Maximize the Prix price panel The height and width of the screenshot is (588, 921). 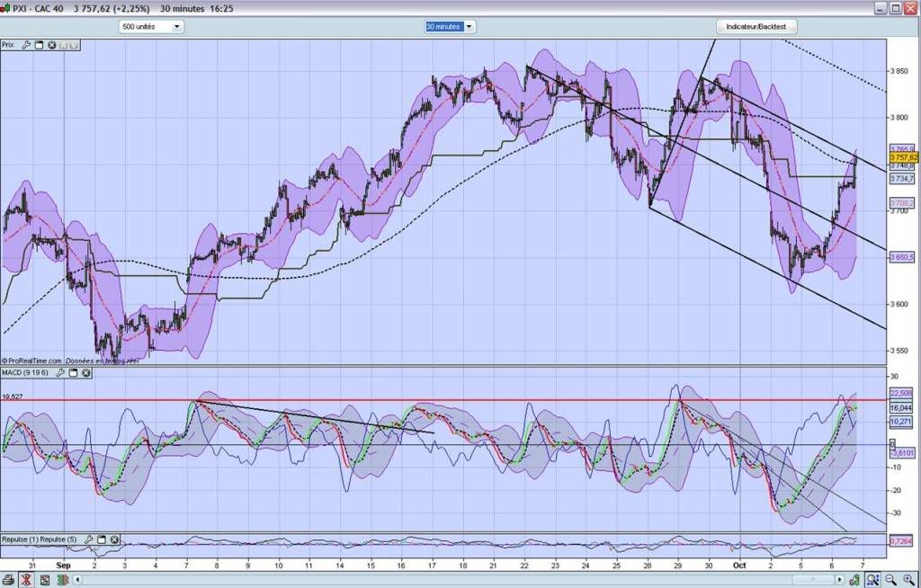(40, 45)
